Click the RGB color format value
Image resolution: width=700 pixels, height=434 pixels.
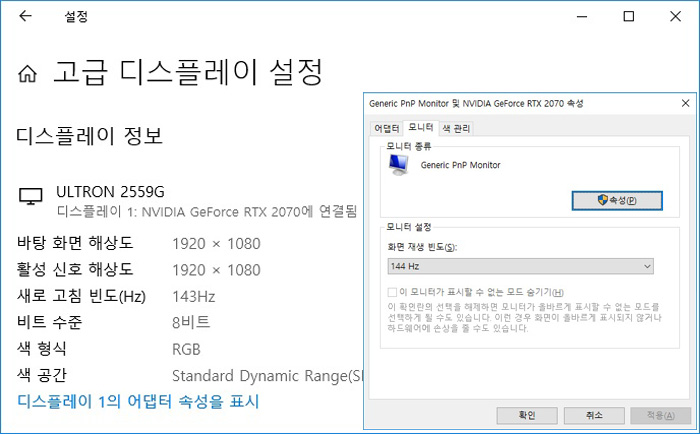point(186,349)
